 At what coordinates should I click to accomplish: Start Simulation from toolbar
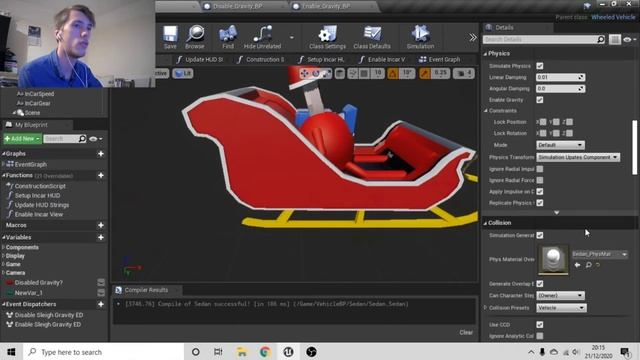(420, 37)
